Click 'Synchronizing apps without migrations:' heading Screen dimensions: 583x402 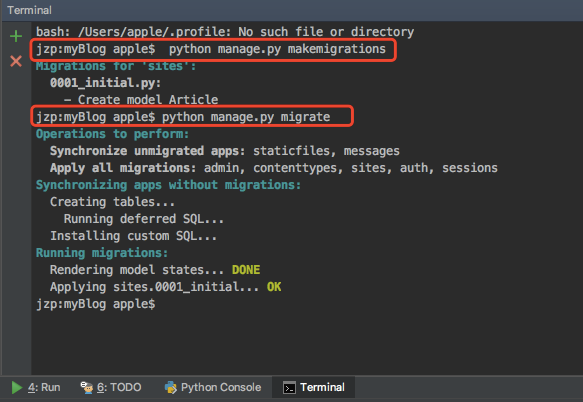point(168,185)
